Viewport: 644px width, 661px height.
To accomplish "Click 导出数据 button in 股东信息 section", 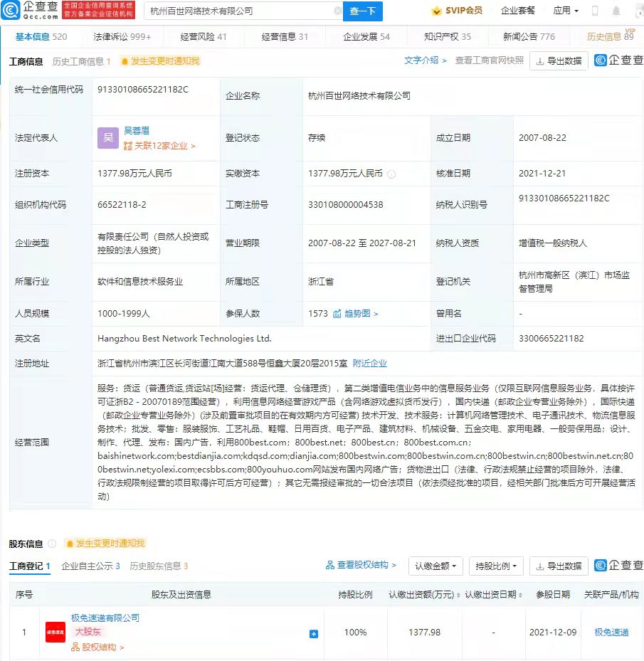I will click(559, 566).
